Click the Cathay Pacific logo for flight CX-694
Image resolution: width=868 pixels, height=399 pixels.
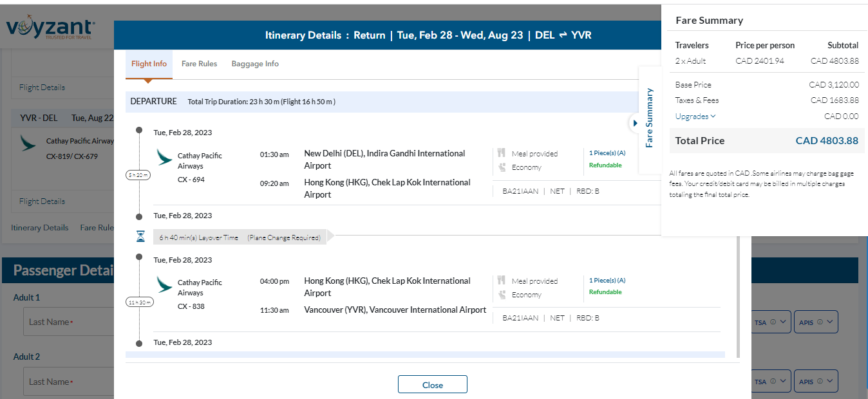pyautogui.click(x=164, y=157)
